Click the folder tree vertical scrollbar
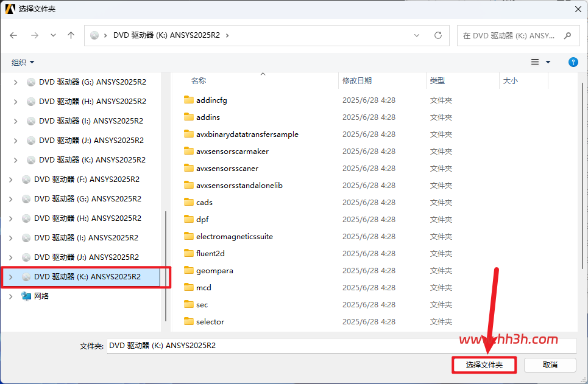This screenshot has height=384, width=588. click(165, 266)
